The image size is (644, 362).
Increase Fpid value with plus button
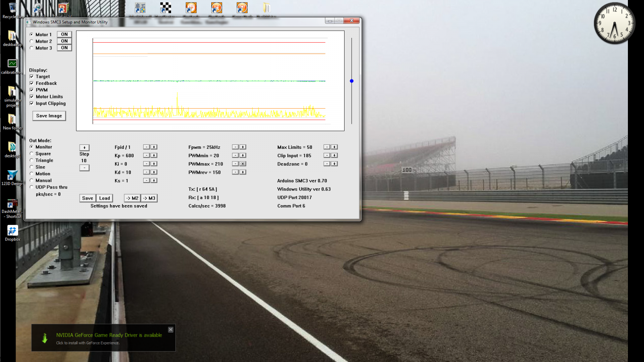click(154, 147)
